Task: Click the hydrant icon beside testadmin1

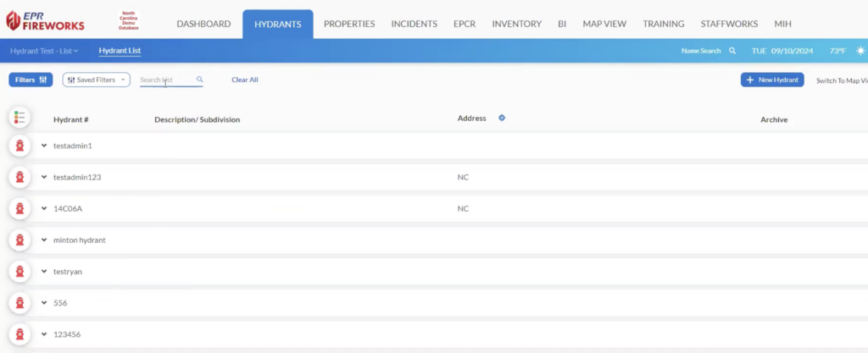Action: tap(20, 146)
